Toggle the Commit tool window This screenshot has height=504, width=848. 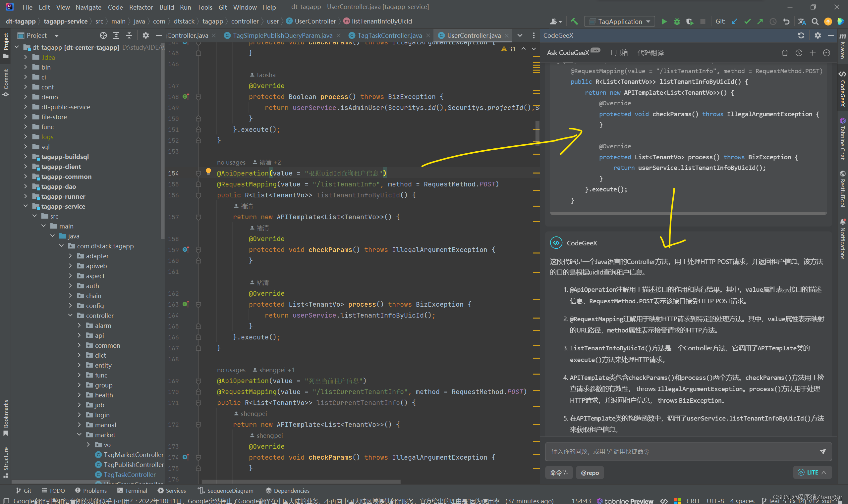[x=6, y=82]
